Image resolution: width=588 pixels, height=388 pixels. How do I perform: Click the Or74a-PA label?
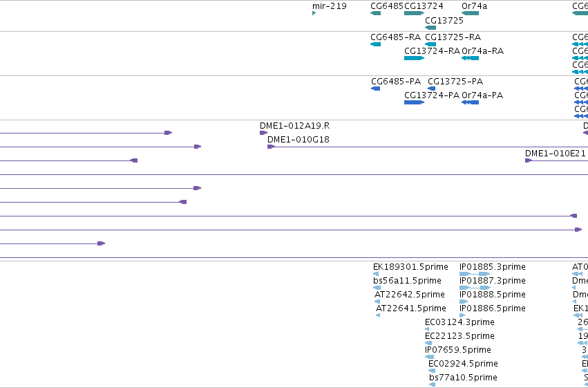tap(482, 95)
